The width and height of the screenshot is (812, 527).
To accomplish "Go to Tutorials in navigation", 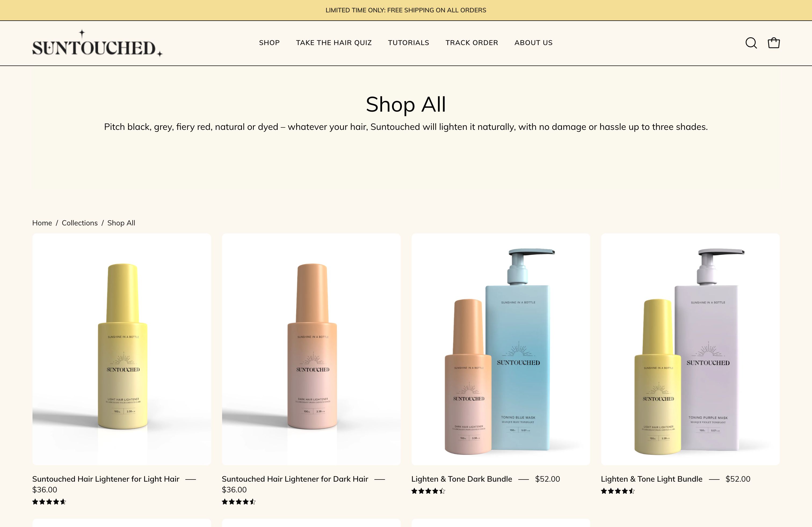I will [x=408, y=43].
